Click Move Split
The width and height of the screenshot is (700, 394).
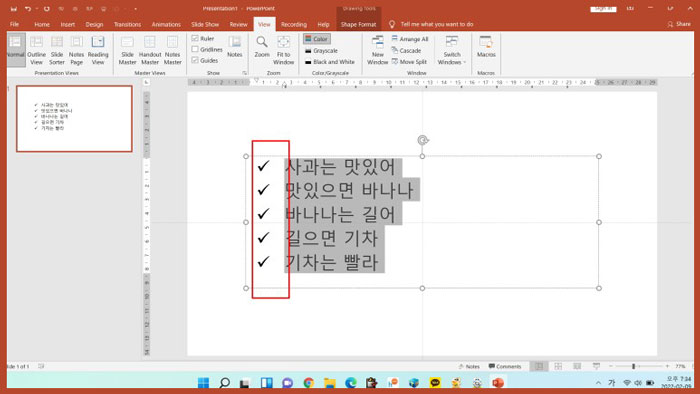pos(409,62)
